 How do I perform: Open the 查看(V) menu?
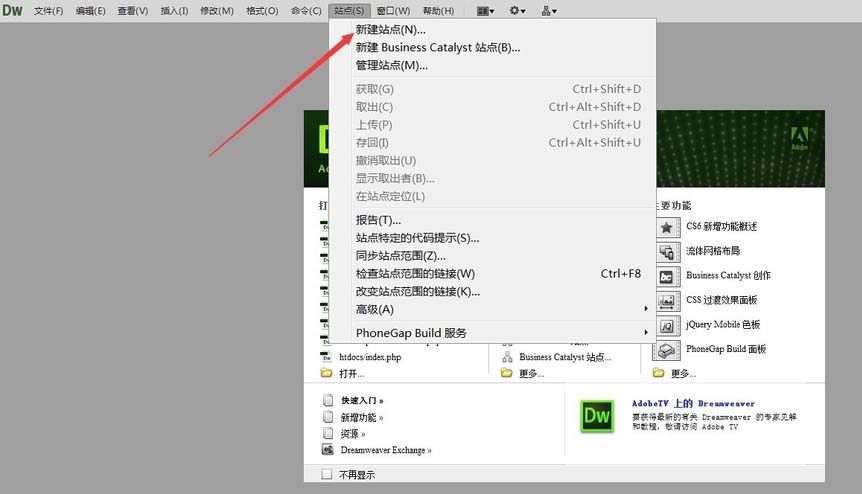click(132, 11)
